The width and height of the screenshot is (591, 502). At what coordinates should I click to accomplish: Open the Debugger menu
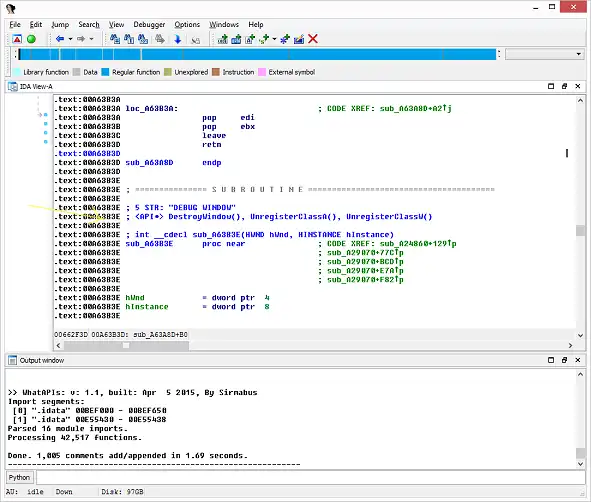[149, 24]
